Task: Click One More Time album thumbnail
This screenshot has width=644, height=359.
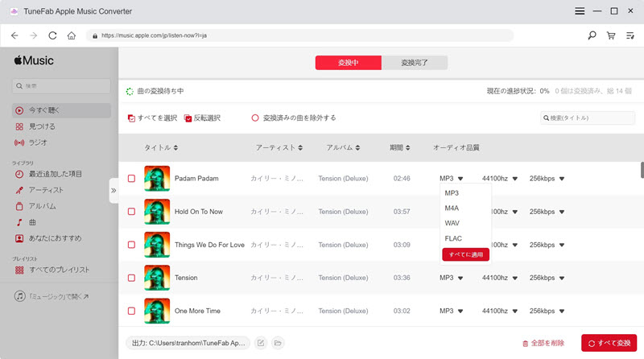Action: pos(157,311)
